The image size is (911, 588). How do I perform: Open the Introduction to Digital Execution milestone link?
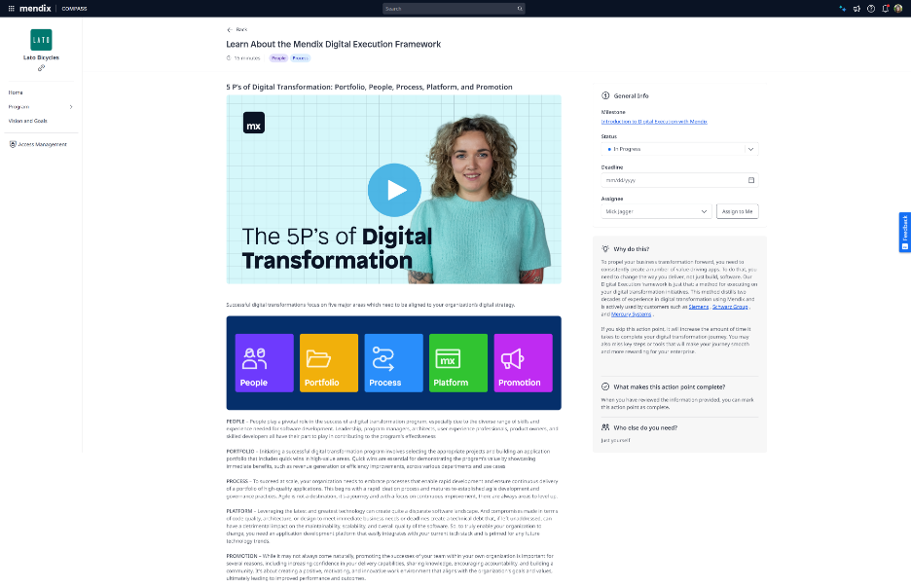tap(654, 121)
